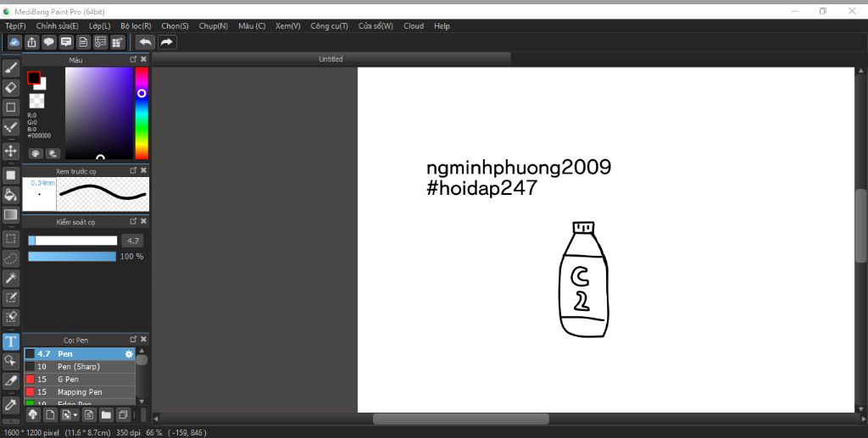Click the document page icon in the toolbar
Image resolution: width=868 pixels, height=438 pixels.
coord(83,42)
